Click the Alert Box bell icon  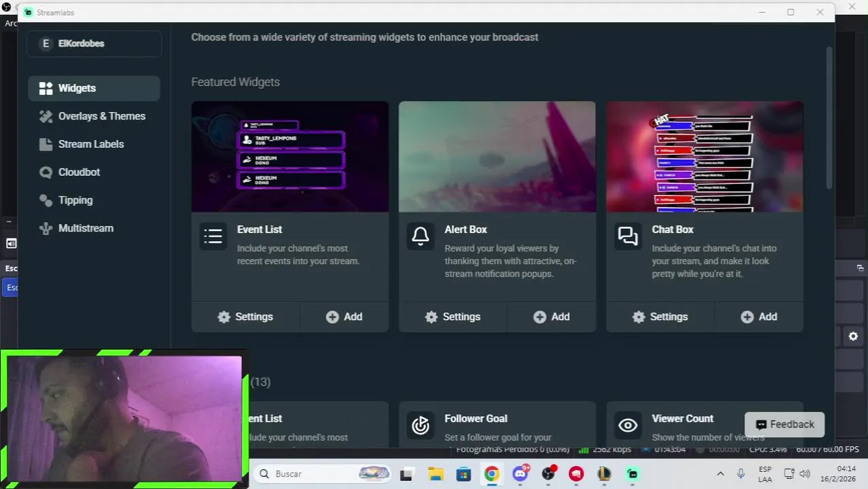(x=420, y=236)
